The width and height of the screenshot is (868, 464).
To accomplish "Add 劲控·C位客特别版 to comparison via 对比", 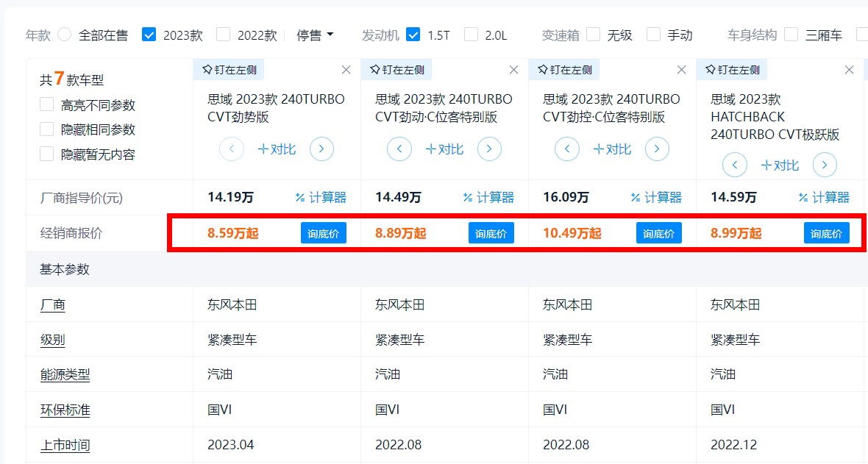I will 611,149.
